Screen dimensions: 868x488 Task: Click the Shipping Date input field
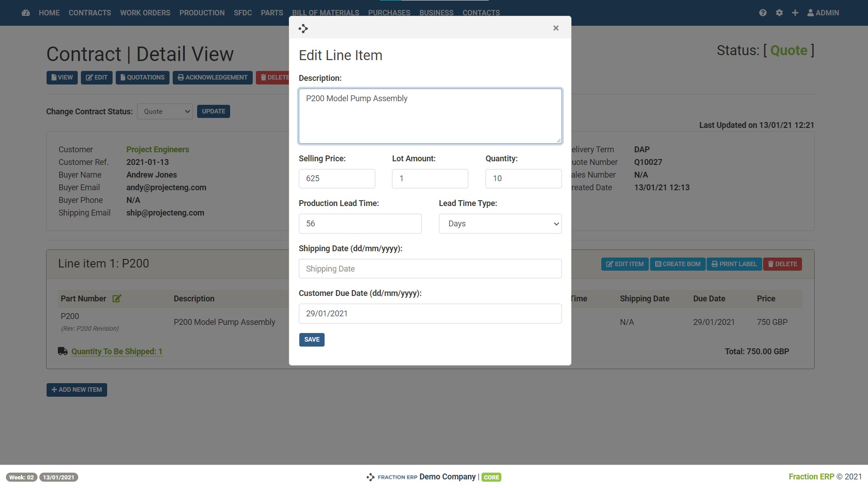(x=430, y=269)
